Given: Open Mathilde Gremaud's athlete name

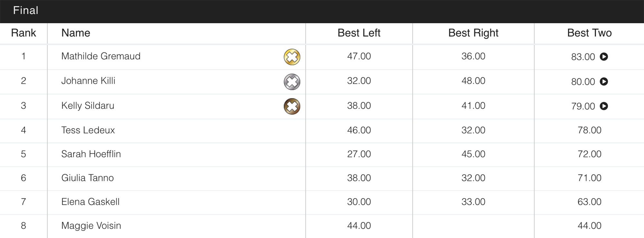Looking at the screenshot, I should (101, 56).
